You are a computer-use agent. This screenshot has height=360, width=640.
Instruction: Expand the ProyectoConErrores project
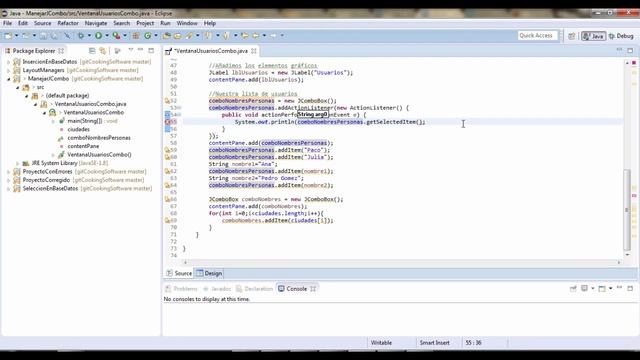9,172
